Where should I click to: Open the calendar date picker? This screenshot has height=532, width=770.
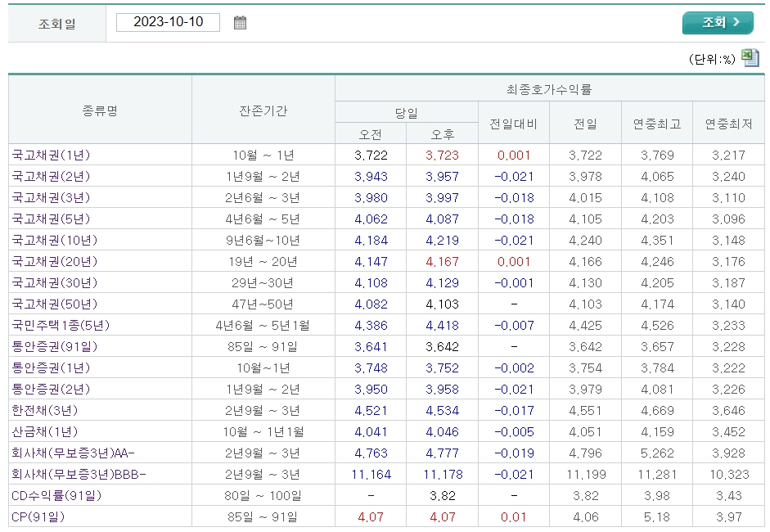click(x=239, y=22)
